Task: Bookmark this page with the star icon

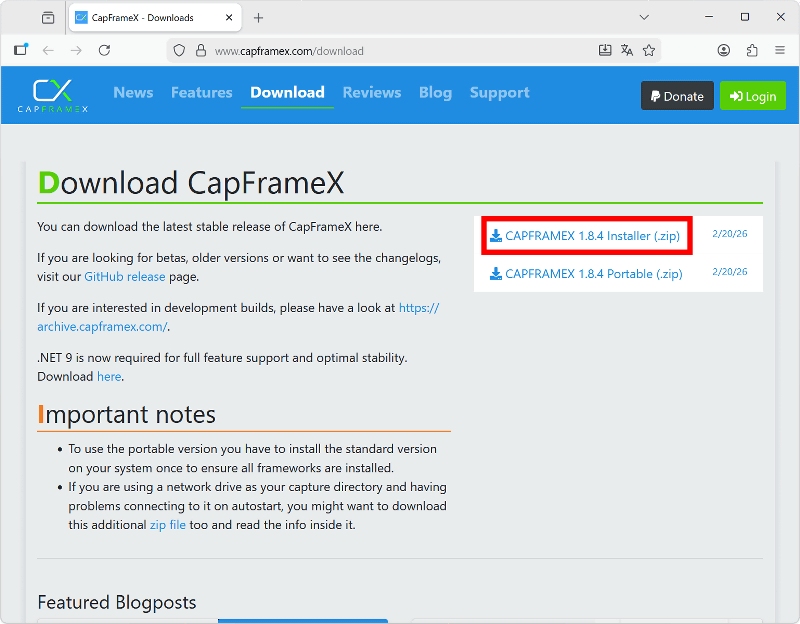Action: pos(649,50)
